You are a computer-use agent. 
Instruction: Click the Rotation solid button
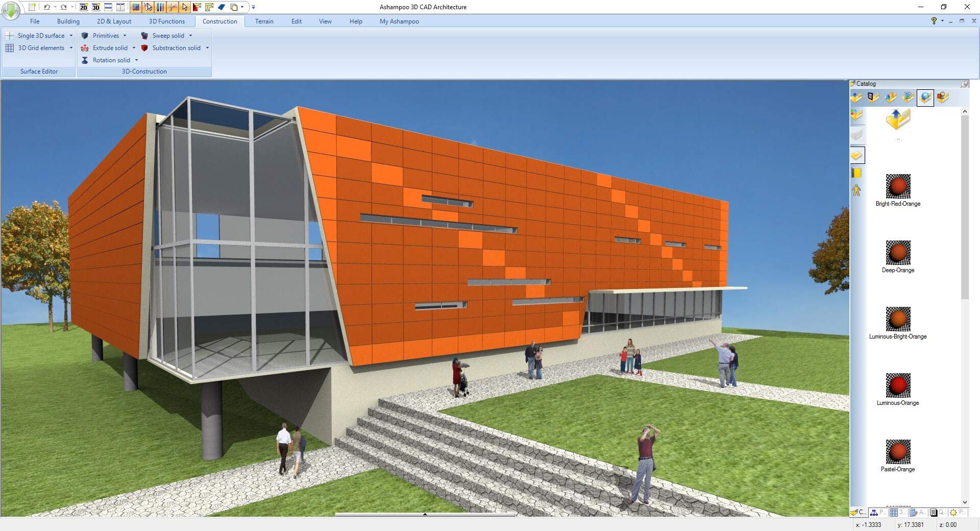pos(111,60)
